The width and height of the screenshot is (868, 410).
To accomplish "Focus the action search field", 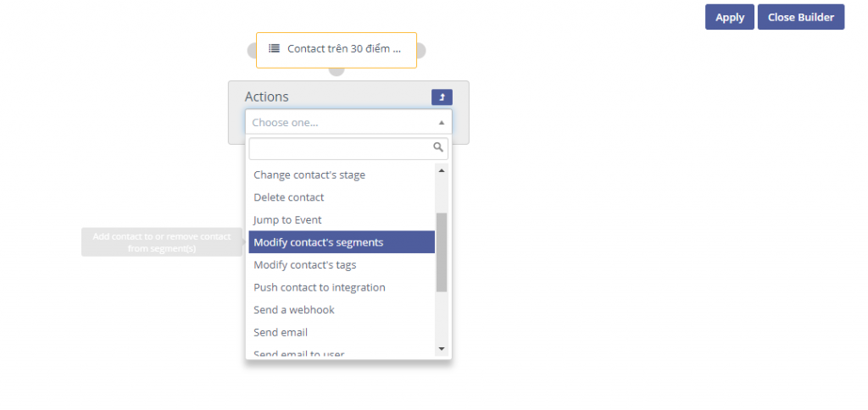I will 341,148.
